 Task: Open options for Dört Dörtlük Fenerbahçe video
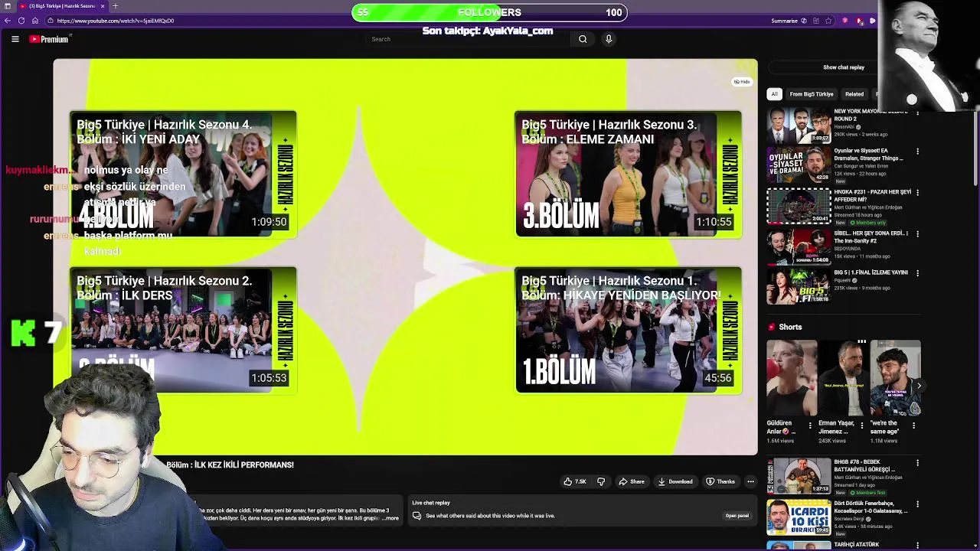pos(917,503)
